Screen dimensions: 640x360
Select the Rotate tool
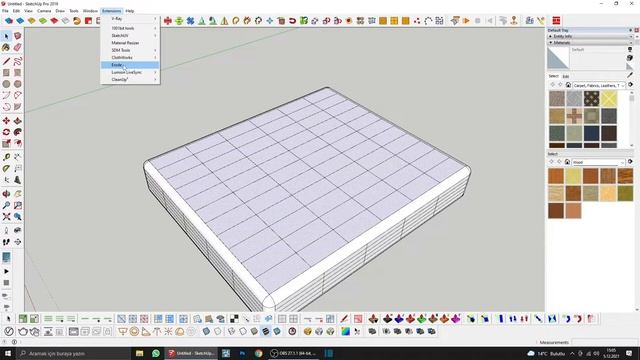pos(6,132)
